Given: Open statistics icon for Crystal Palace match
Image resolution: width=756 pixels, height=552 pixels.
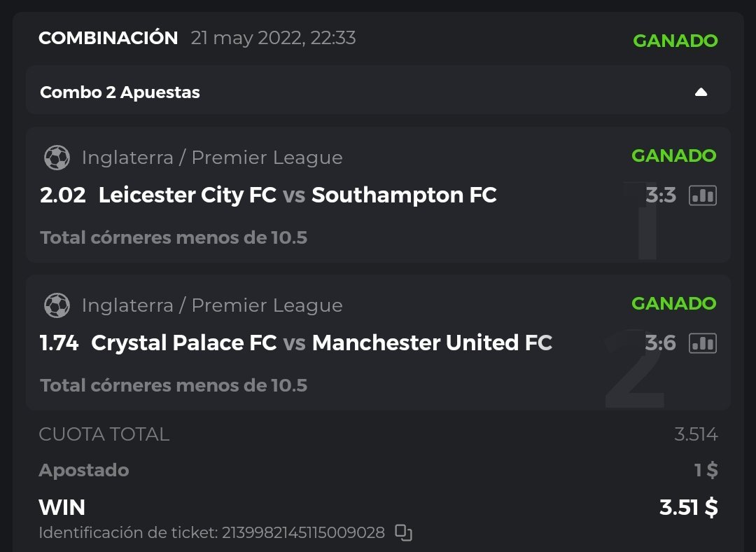Looking at the screenshot, I should 703,343.
